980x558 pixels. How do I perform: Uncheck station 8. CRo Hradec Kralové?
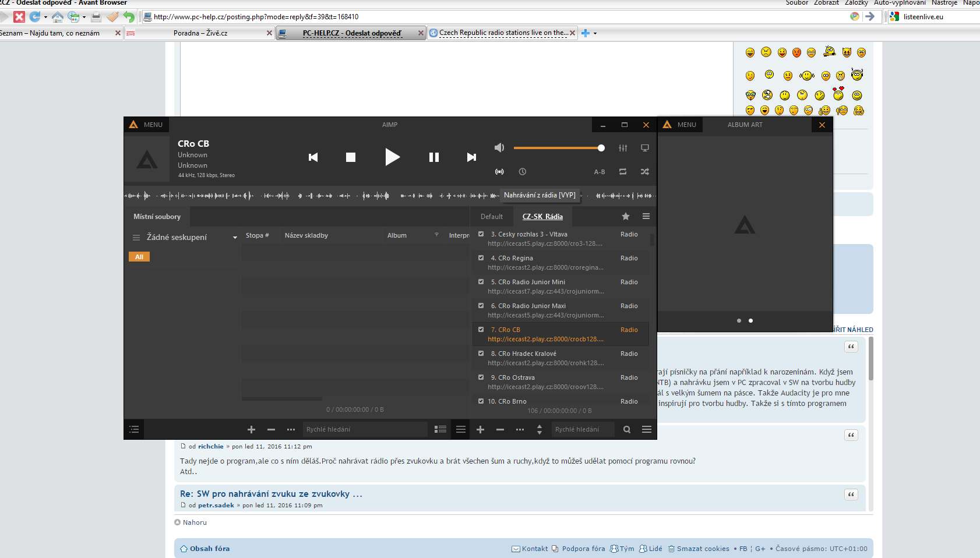(481, 354)
